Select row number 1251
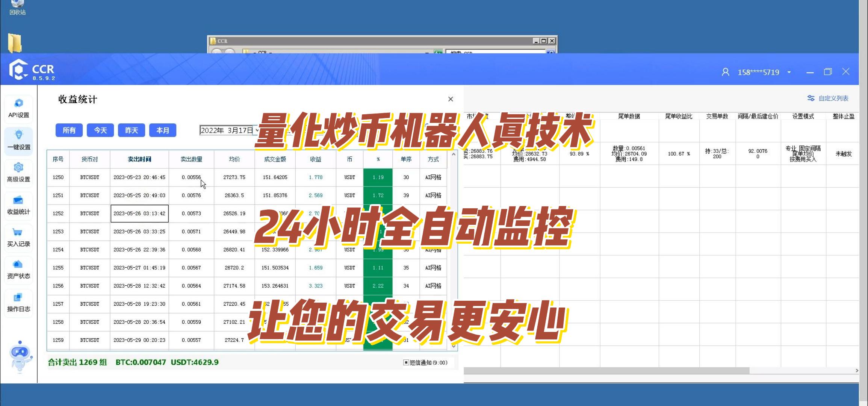The height and width of the screenshot is (406, 868). pyautogui.click(x=58, y=195)
